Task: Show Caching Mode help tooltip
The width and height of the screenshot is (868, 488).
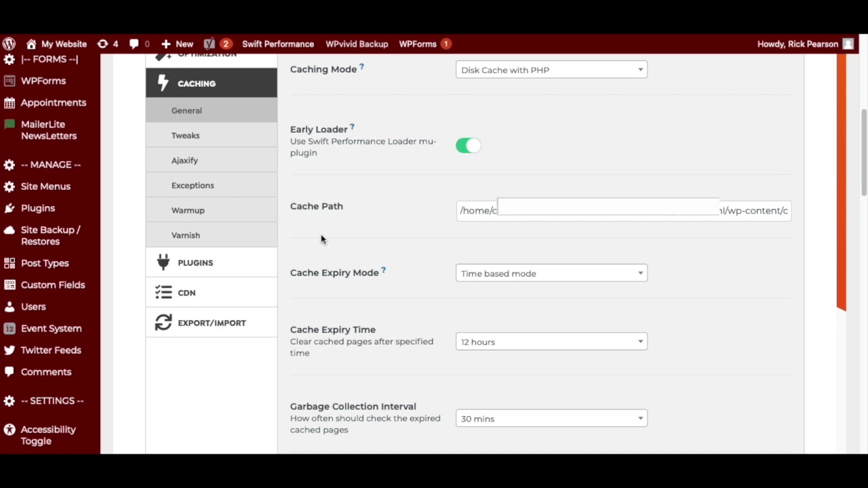Action: click(x=361, y=66)
